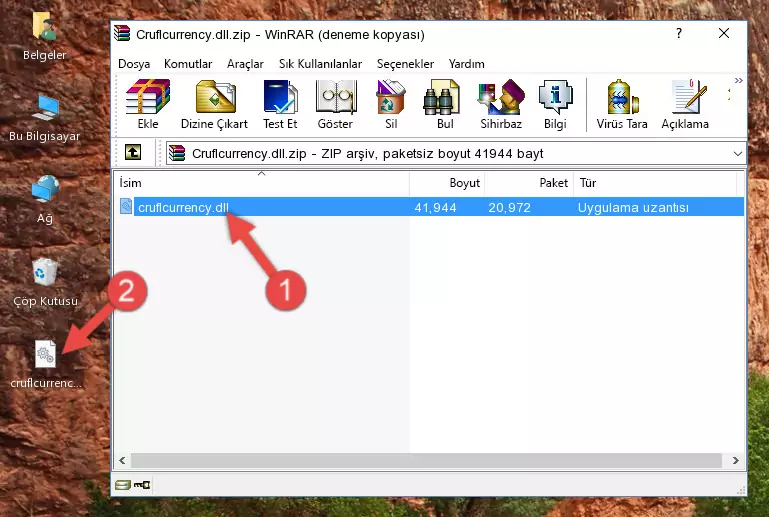Viewport: 769px width, 517px height.
Task: Click the horizontal scrollbar track
Action: pyautogui.click(x=426, y=460)
